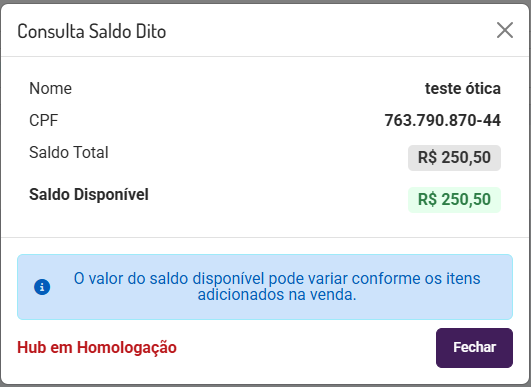Click the divider line below the title
The image size is (531, 387).
(265, 56)
